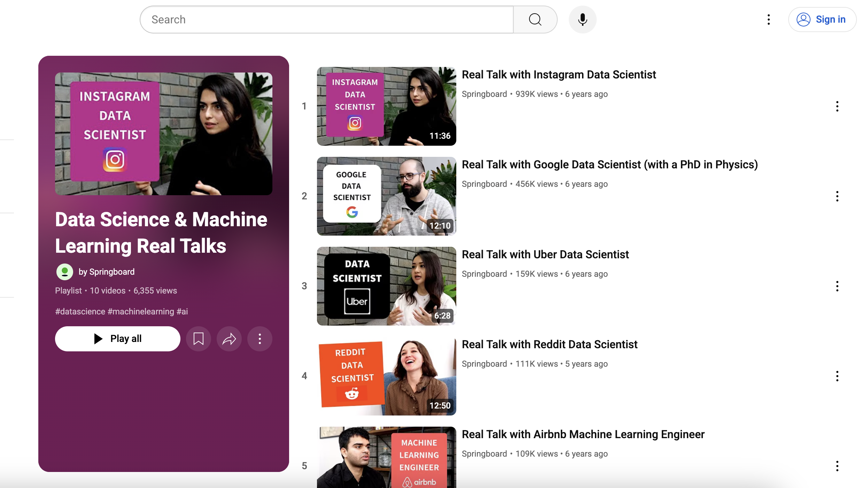Click the '111K views' text
This screenshot has height=488, width=868.
click(537, 364)
